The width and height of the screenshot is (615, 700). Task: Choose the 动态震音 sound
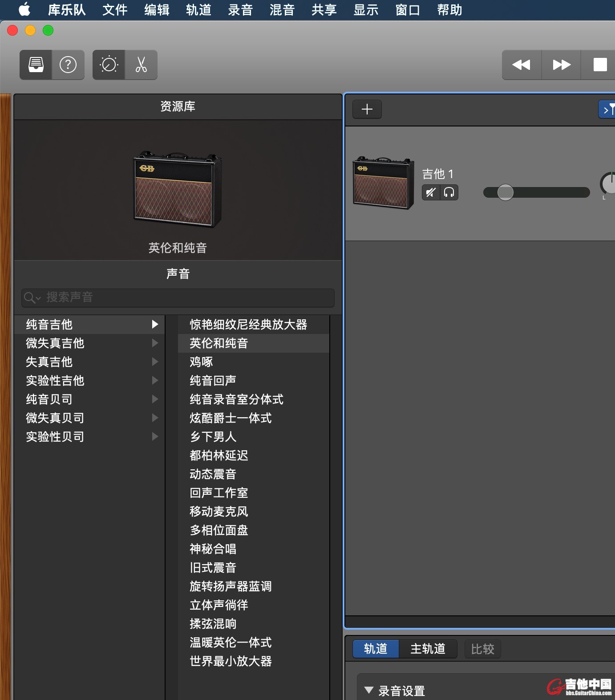(254, 474)
